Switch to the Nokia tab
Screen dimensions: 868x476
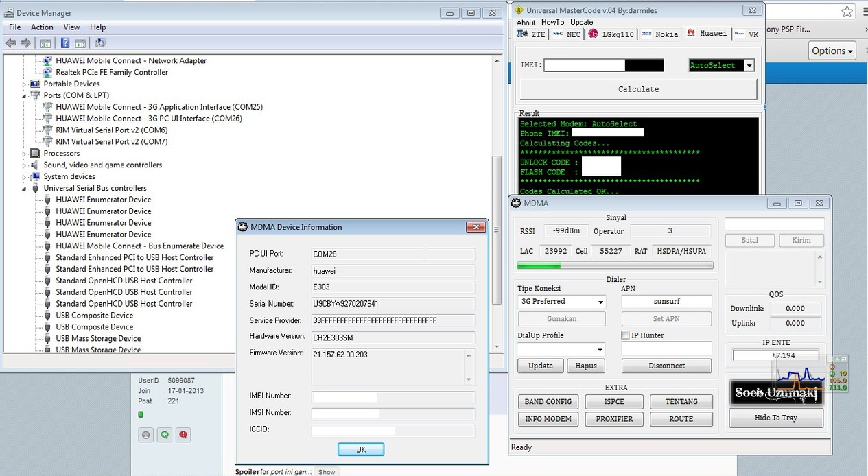pyautogui.click(x=659, y=34)
